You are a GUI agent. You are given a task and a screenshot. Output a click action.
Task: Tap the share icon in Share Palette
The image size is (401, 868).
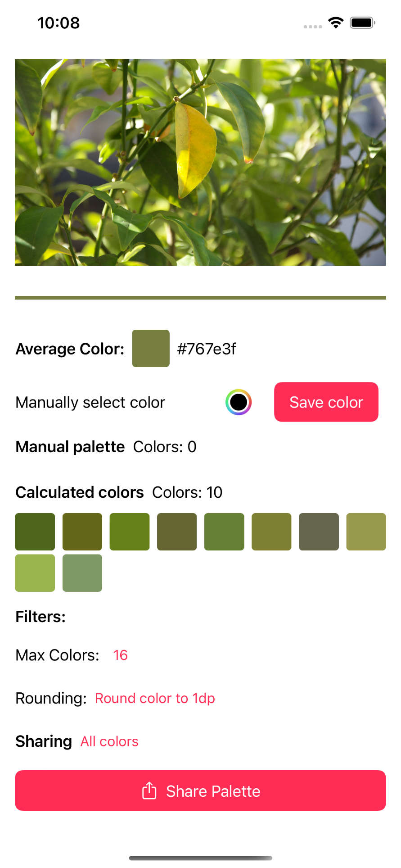(149, 791)
